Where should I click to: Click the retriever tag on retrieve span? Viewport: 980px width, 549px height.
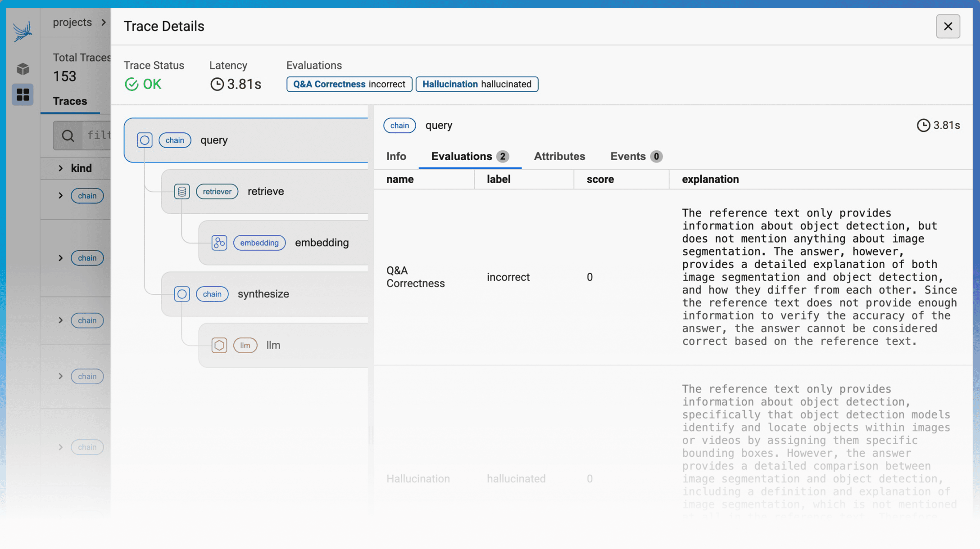tap(217, 191)
